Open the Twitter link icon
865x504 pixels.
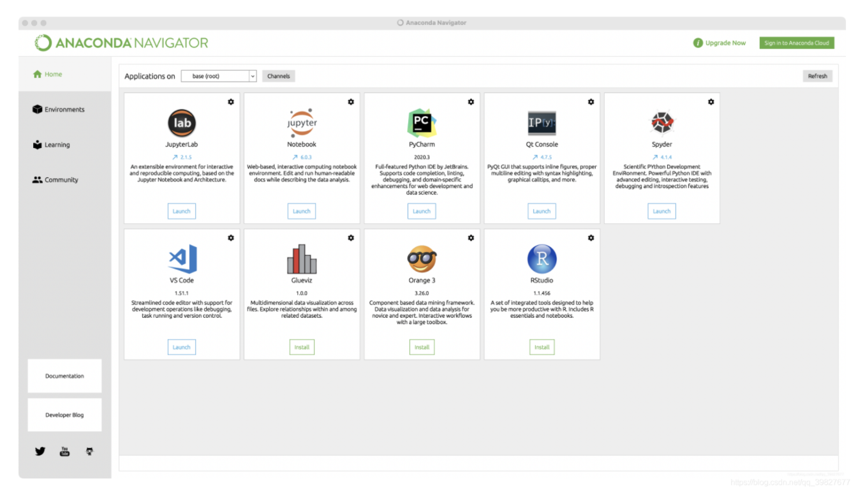(x=40, y=451)
